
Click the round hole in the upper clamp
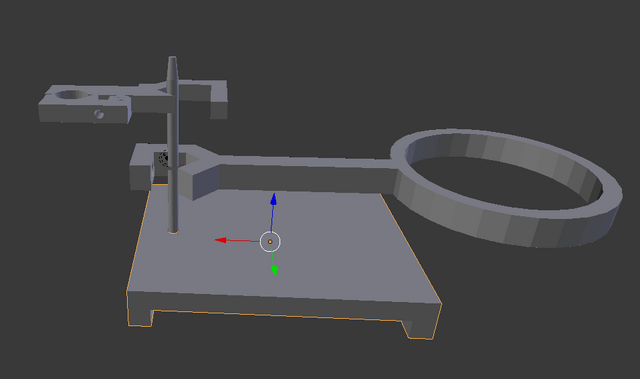coord(72,95)
